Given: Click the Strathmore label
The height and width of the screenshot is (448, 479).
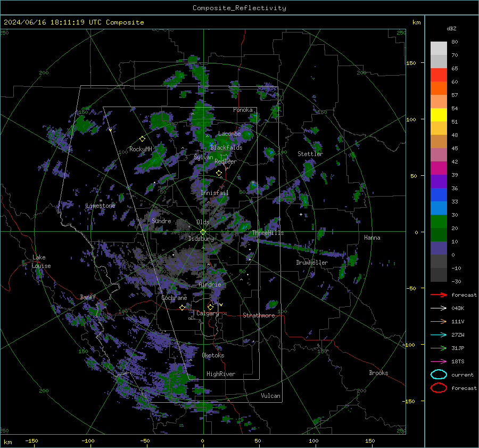Looking at the screenshot, I should [259, 315].
